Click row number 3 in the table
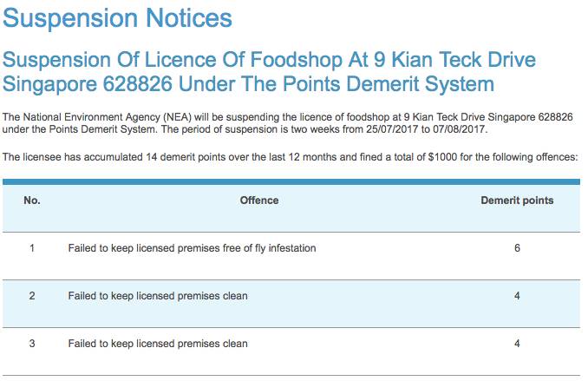This screenshot has width=588, height=381. click(32, 344)
